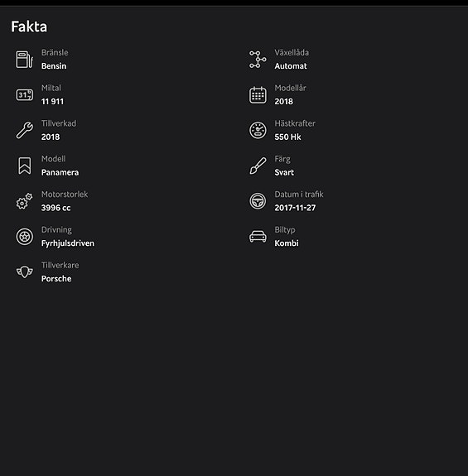Click the speedometer icon for Hästkrafter

[x=258, y=130]
